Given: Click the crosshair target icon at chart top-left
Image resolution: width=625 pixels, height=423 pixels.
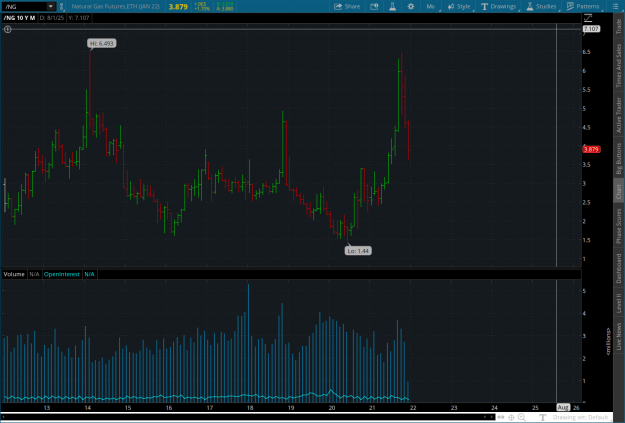Looking at the screenshot, I should [8, 29].
